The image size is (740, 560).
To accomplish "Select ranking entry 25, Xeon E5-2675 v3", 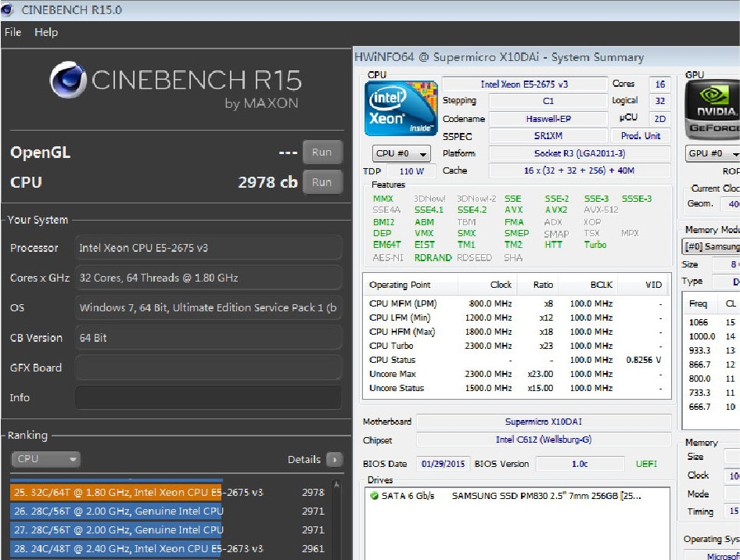I will pyautogui.click(x=169, y=493).
